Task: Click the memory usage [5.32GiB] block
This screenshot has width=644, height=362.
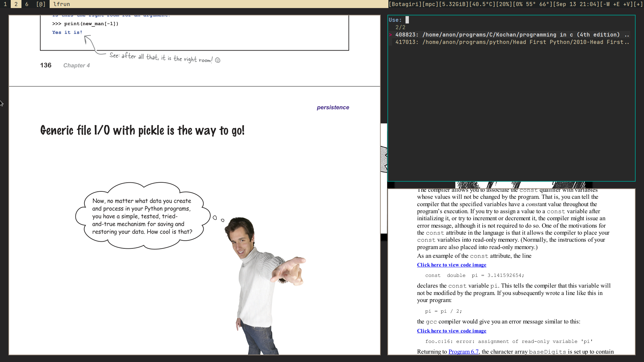Action: (x=453, y=4)
